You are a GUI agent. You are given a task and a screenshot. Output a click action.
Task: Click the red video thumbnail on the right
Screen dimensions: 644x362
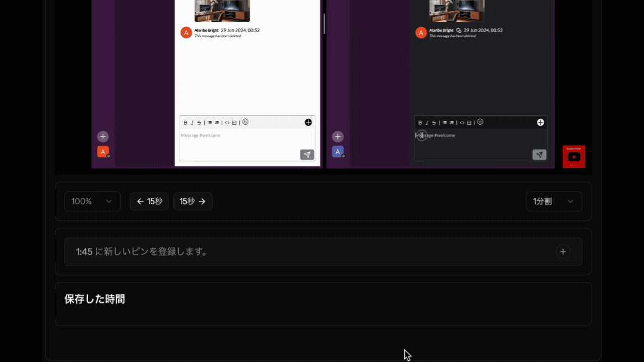tap(574, 156)
